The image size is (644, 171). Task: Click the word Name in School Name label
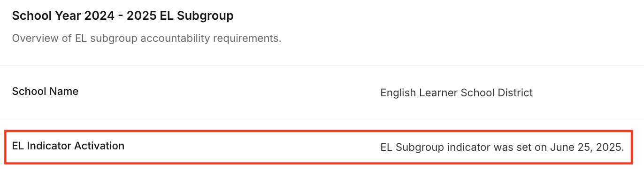(65, 91)
